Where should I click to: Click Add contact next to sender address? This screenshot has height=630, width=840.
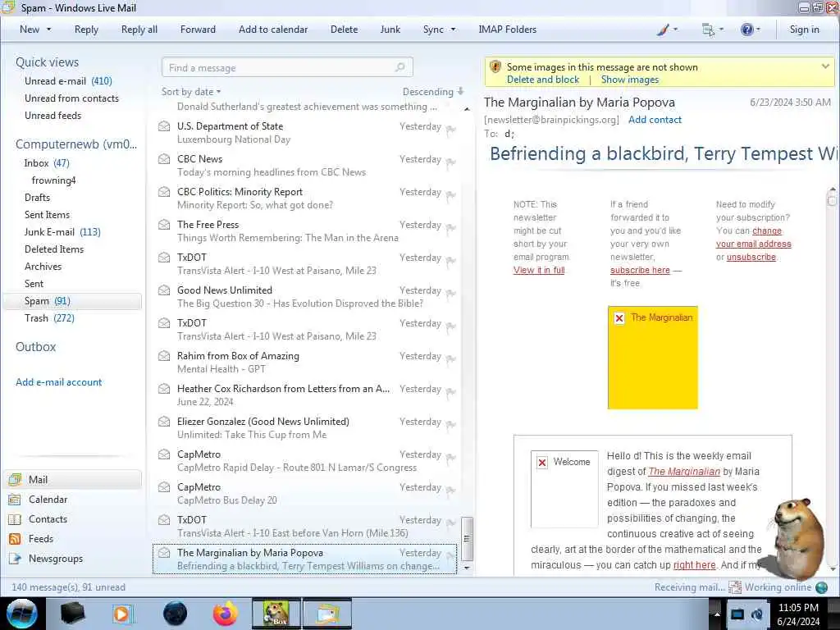tap(655, 120)
